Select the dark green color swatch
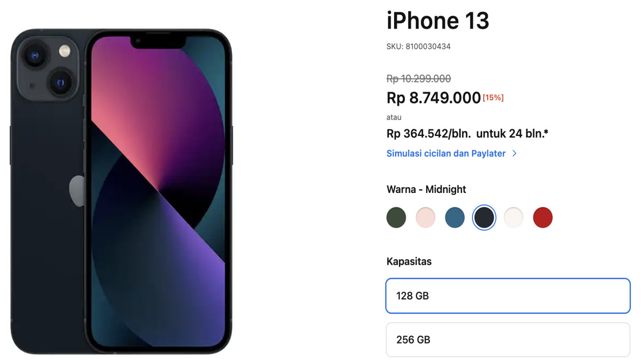The image size is (644, 362). [396, 217]
